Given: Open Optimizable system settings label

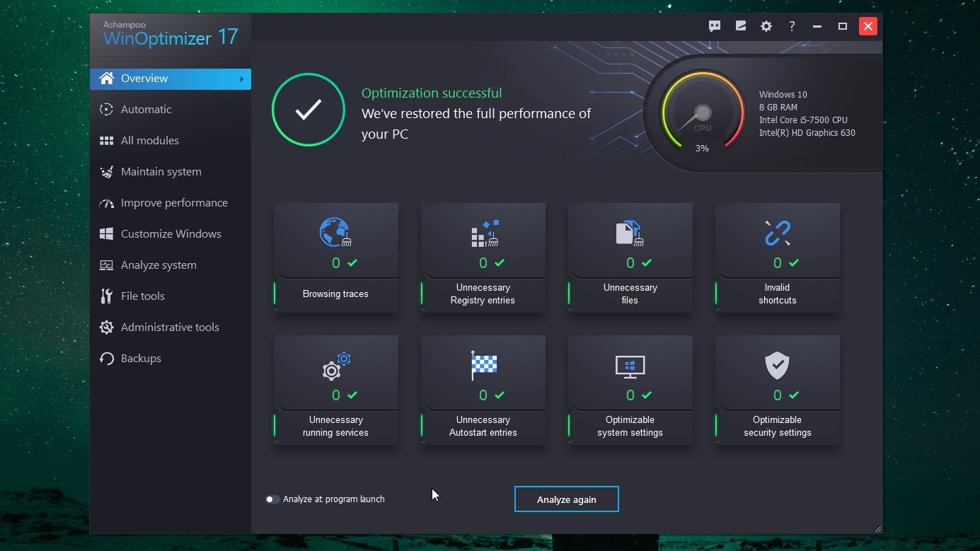Looking at the screenshot, I should 630,427.
